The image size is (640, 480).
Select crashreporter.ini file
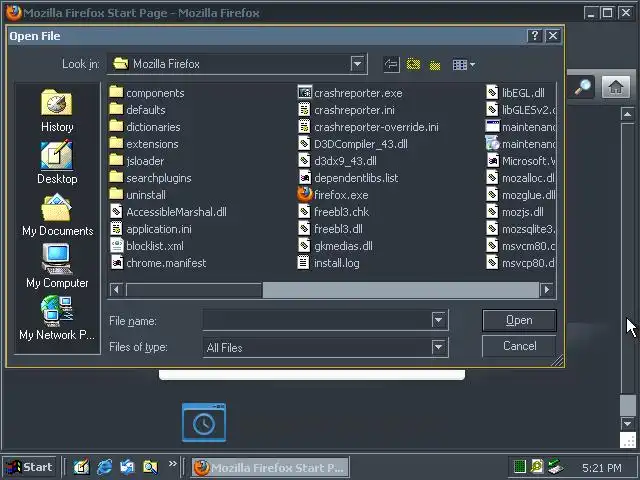[346, 110]
